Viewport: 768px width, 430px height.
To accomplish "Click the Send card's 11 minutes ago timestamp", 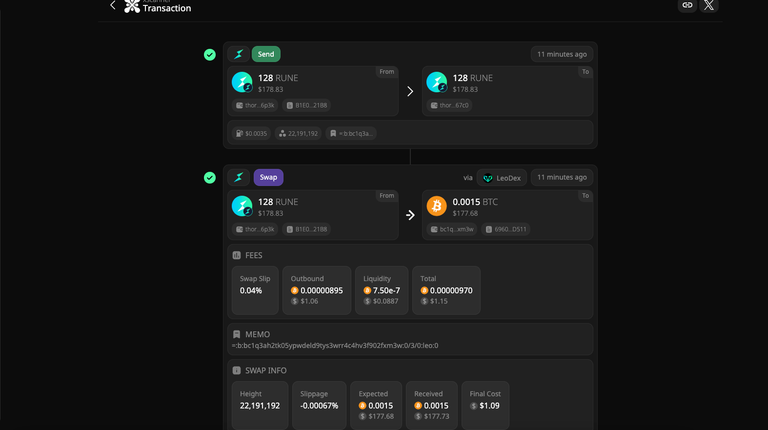I will pos(562,54).
